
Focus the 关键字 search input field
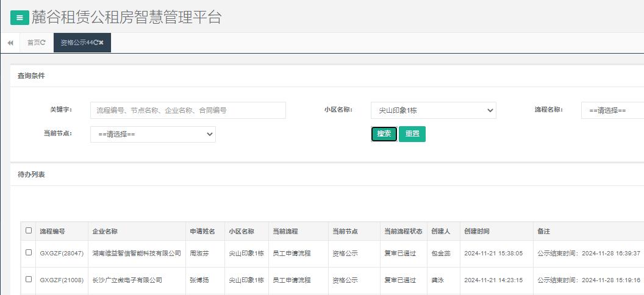click(x=188, y=110)
